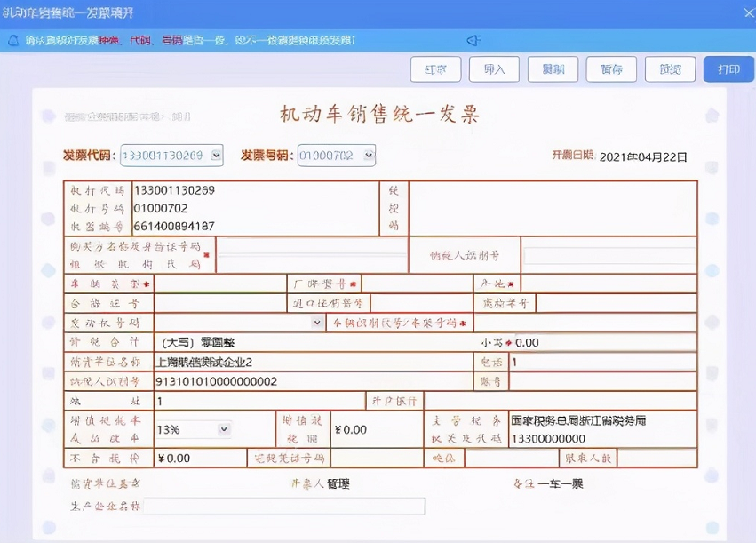The image size is (756, 543).
Task: Click the tax authority code 13300000000
Action: [548, 439]
